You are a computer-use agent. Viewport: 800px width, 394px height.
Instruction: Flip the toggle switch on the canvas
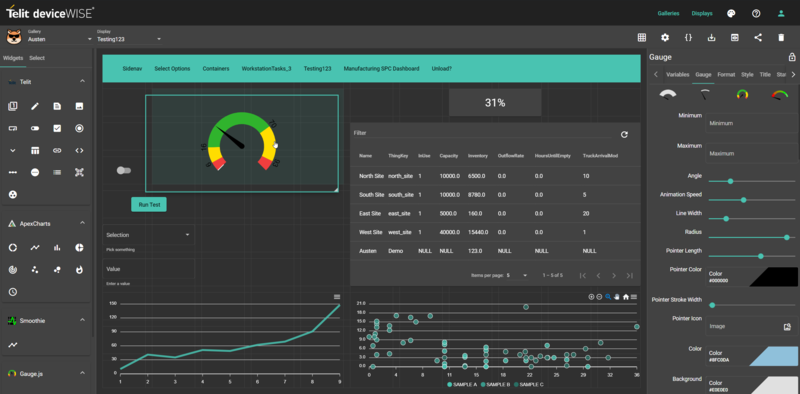coord(123,170)
